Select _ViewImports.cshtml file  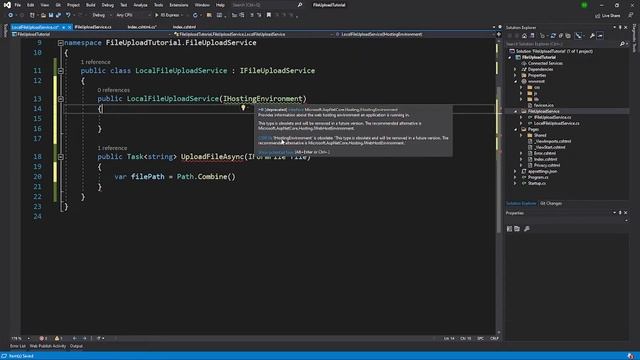[552, 141]
